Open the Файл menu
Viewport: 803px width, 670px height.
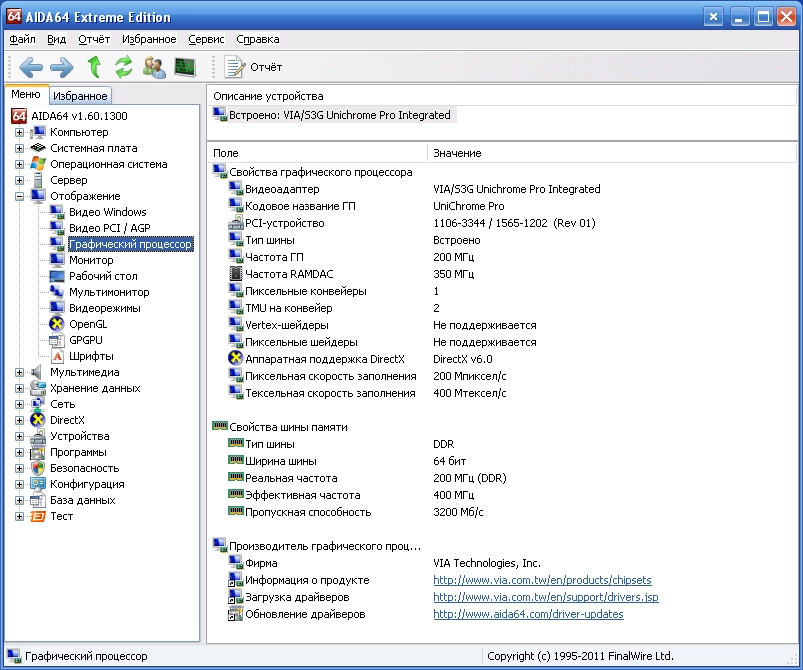point(22,39)
